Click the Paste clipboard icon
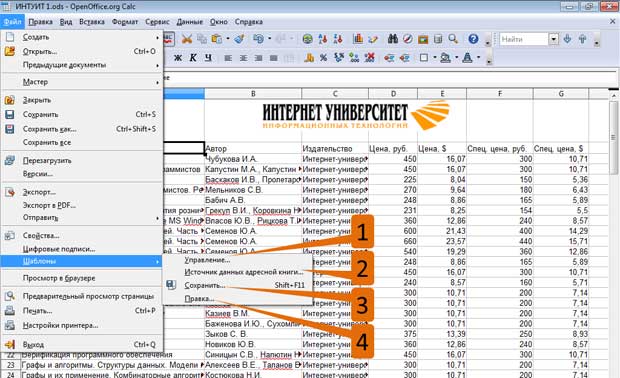620x378 pixels. pos(216,39)
